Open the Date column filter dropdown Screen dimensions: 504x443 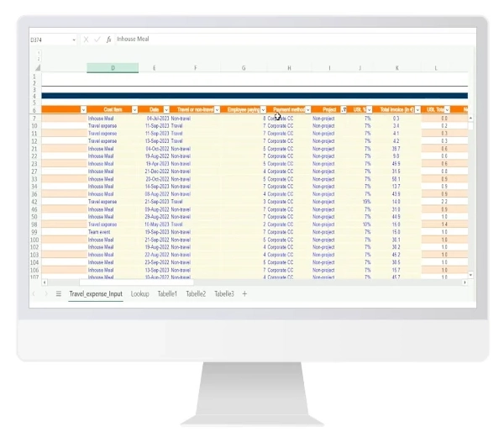pyautogui.click(x=165, y=110)
